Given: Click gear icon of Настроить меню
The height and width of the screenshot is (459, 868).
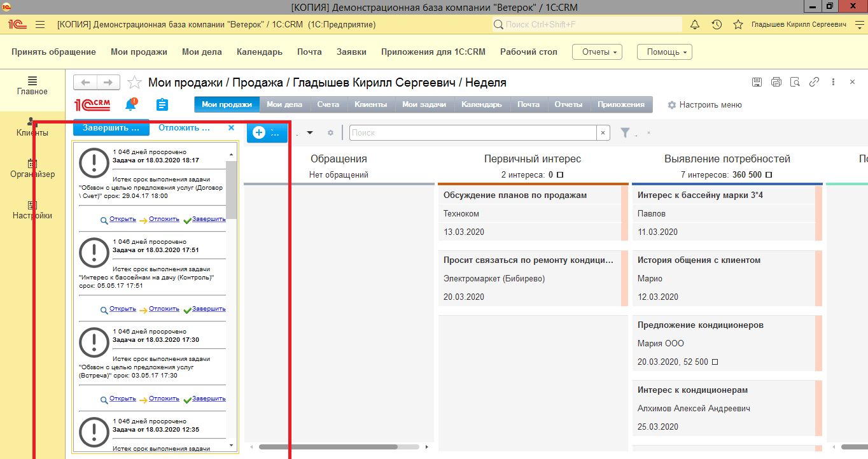Looking at the screenshot, I should pyautogui.click(x=672, y=104).
